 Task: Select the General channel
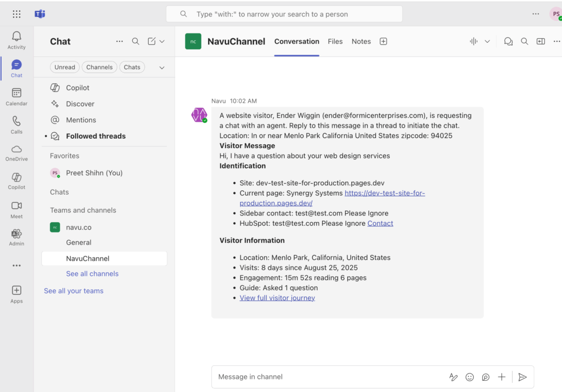79,242
